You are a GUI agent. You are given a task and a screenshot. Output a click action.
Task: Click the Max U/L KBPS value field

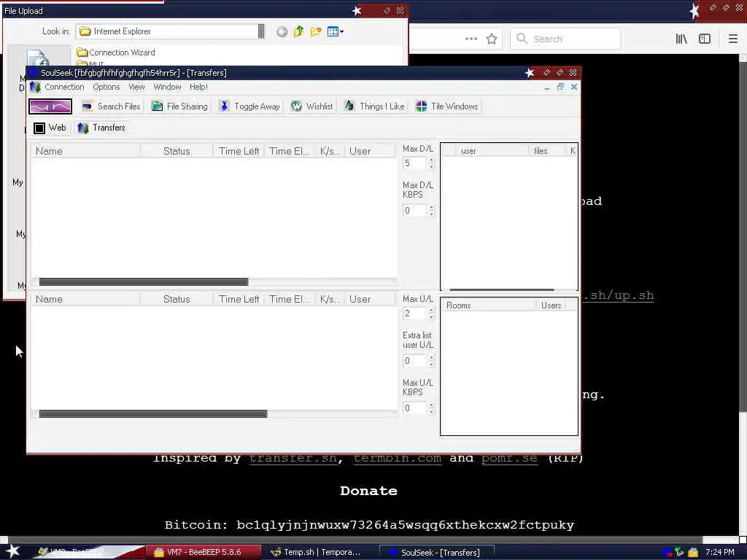pyautogui.click(x=414, y=408)
